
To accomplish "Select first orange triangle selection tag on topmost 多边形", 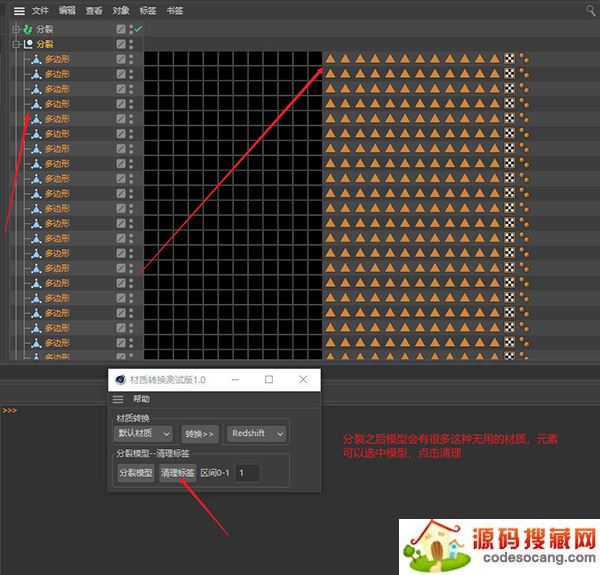I will pos(330,59).
